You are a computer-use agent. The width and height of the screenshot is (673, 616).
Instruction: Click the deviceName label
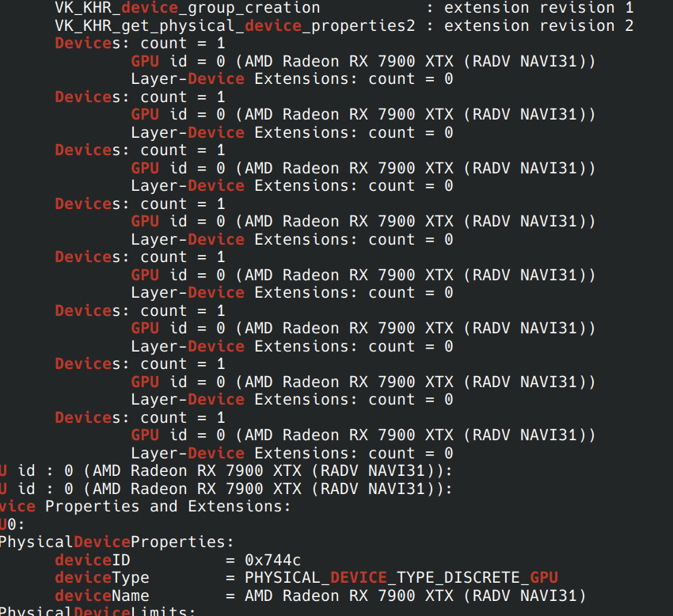[101, 595]
